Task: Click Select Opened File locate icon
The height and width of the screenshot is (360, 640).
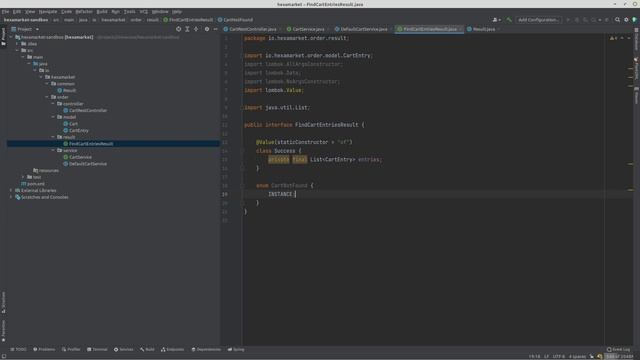Action: 178,29
